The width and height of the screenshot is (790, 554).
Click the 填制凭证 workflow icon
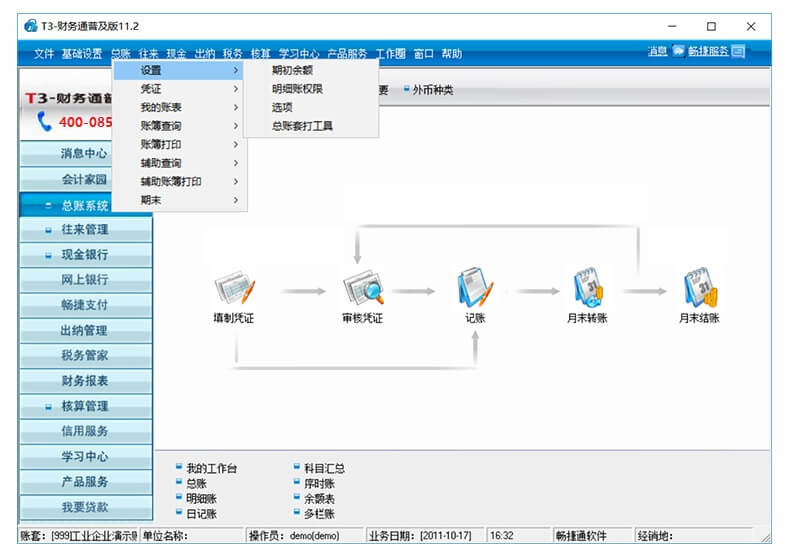(x=235, y=289)
